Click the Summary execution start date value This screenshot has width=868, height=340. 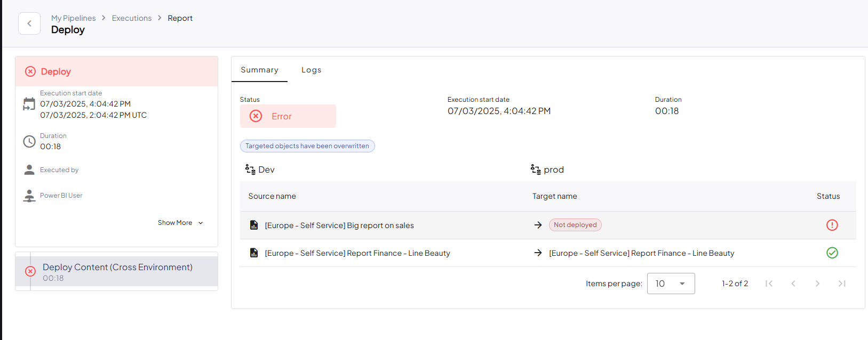click(499, 111)
